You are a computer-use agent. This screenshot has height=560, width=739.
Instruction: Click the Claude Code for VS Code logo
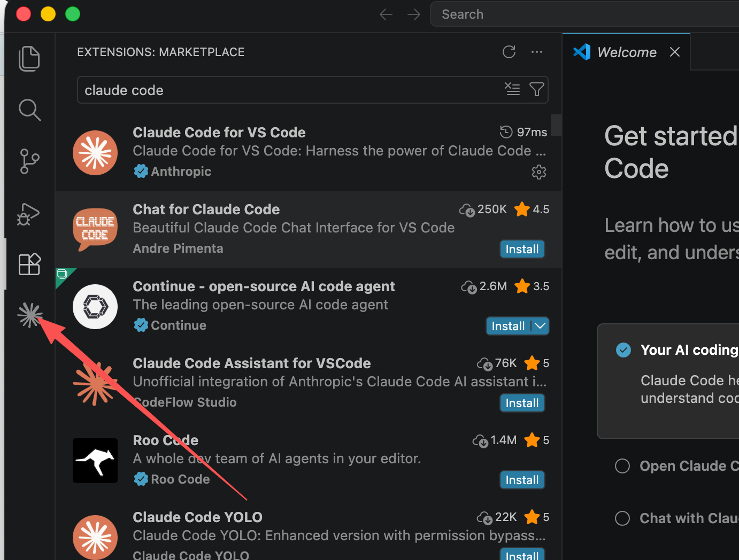95,153
